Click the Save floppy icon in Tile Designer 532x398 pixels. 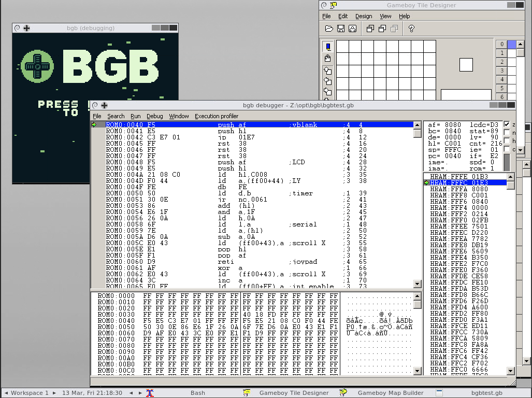click(x=341, y=29)
